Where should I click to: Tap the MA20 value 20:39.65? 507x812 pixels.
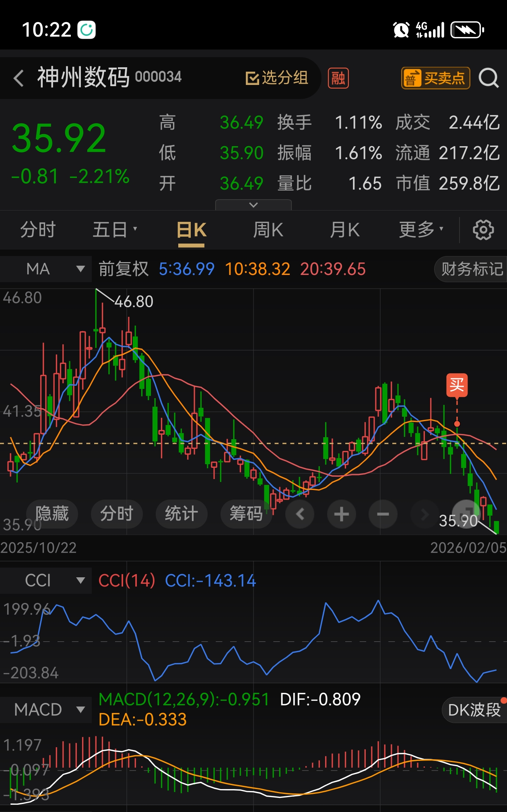tap(333, 269)
